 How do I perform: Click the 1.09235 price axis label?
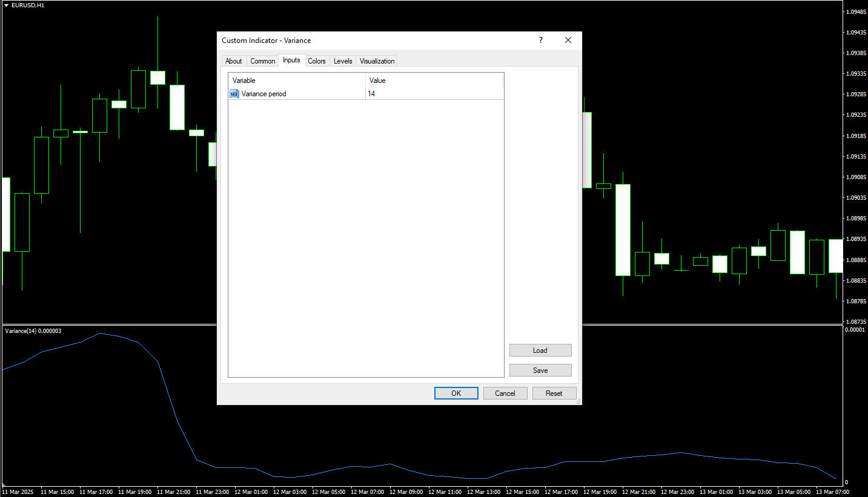(x=855, y=115)
